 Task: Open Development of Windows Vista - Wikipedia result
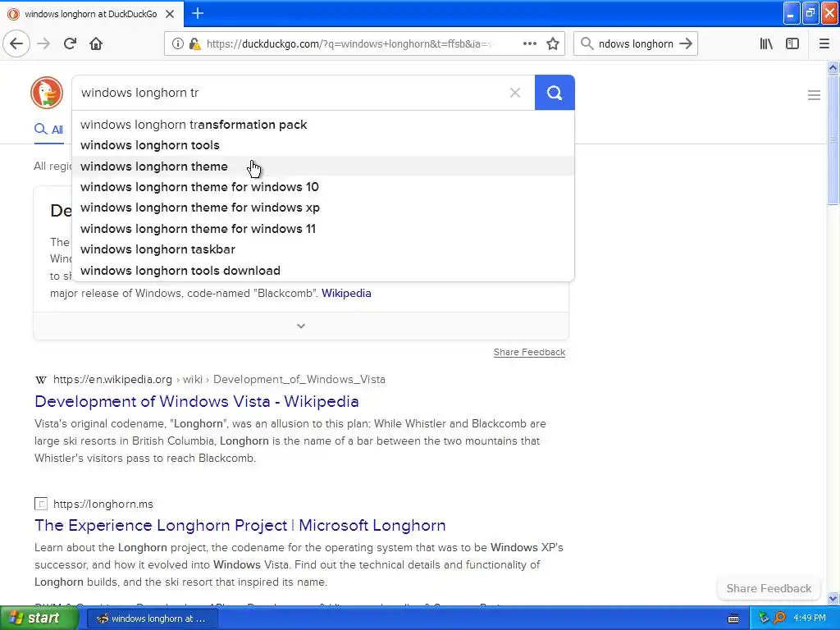(197, 401)
